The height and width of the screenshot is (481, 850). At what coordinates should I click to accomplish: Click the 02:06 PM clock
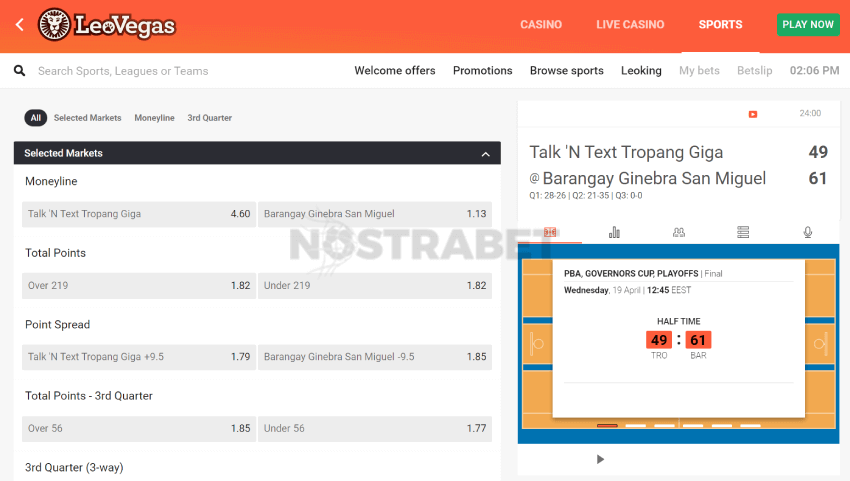(x=814, y=70)
